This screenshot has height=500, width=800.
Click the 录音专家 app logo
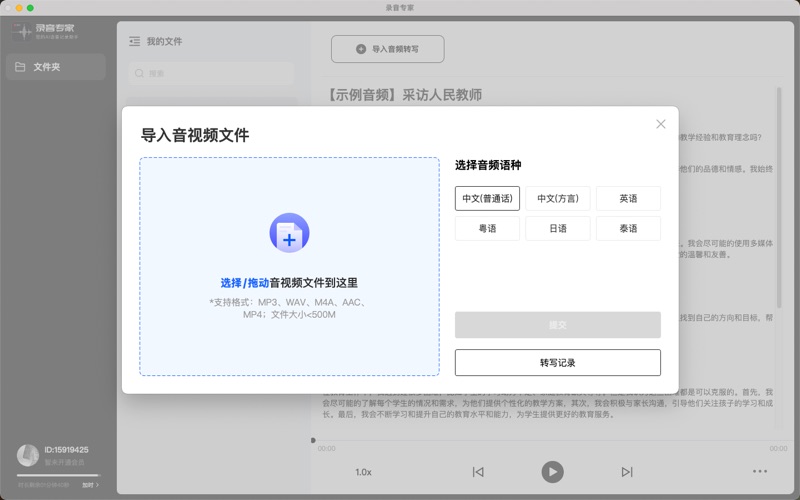[x=45, y=32]
